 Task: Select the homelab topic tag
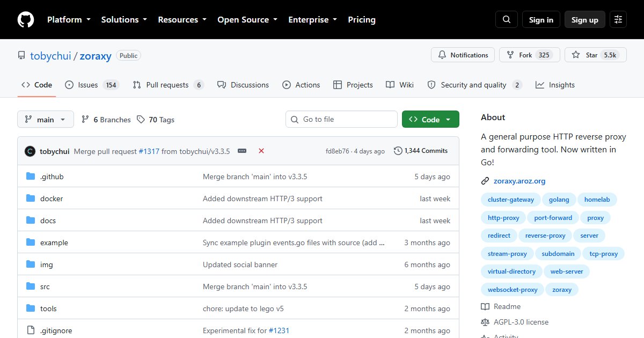tap(597, 200)
